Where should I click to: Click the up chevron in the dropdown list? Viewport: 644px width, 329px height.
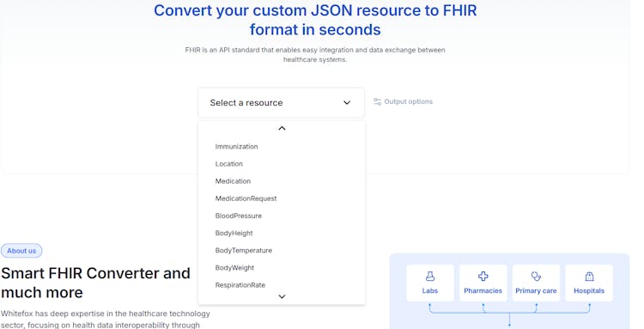pyautogui.click(x=282, y=129)
